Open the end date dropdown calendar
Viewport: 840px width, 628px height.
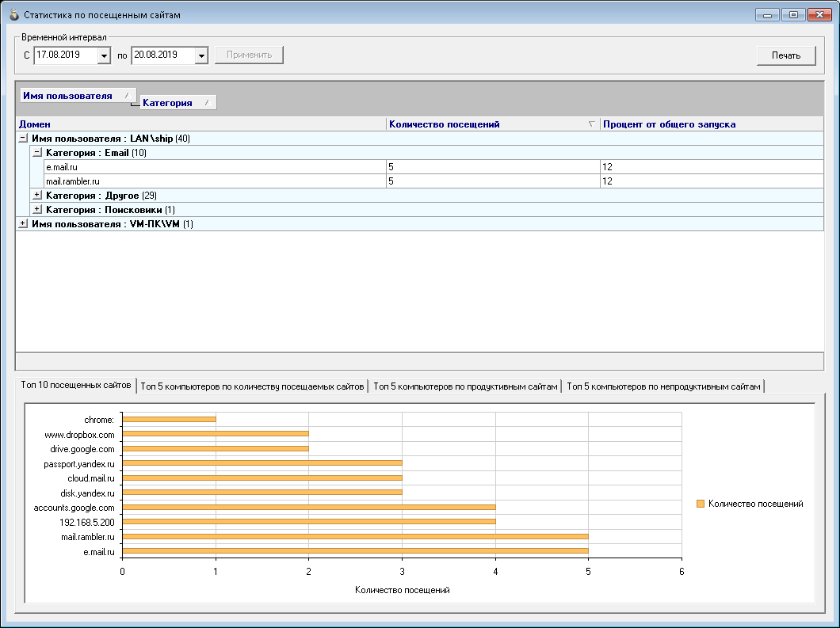tap(200, 55)
